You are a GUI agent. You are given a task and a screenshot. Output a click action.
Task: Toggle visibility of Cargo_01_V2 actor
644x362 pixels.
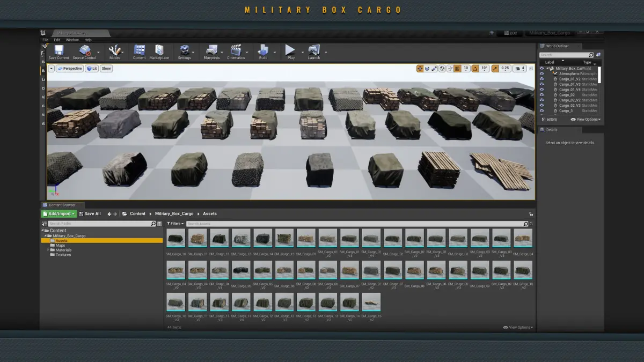click(x=541, y=79)
